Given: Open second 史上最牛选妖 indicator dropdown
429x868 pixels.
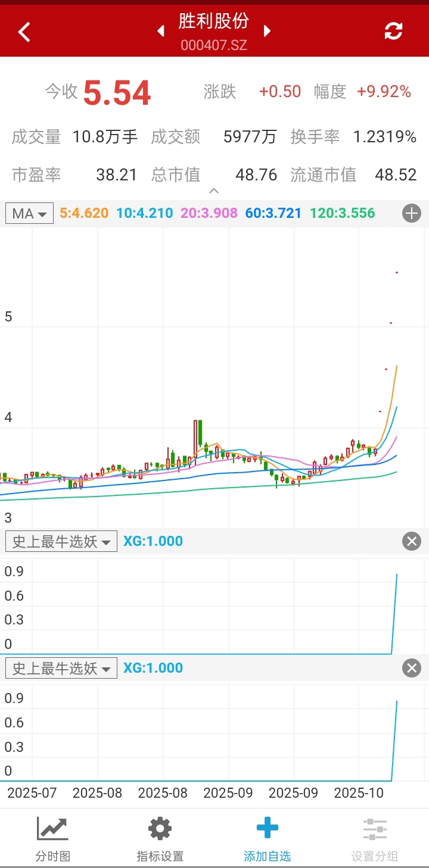Looking at the screenshot, I should pyautogui.click(x=61, y=669).
